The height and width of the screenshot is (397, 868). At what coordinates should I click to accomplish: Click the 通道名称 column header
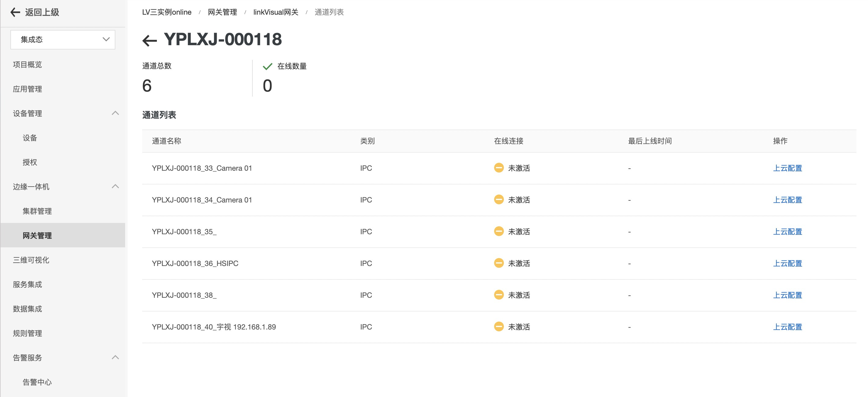pos(166,141)
